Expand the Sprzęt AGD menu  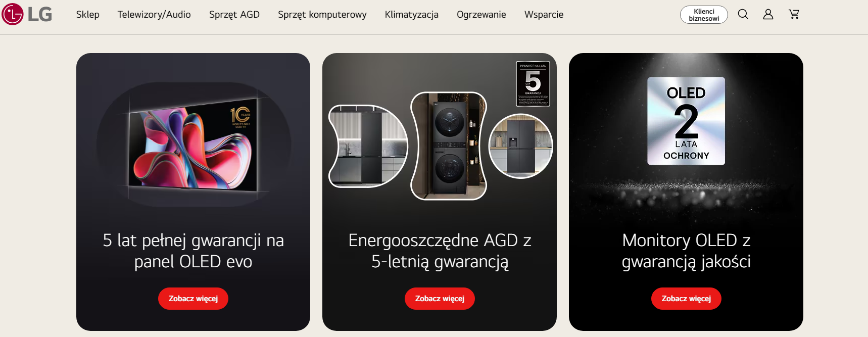234,15
